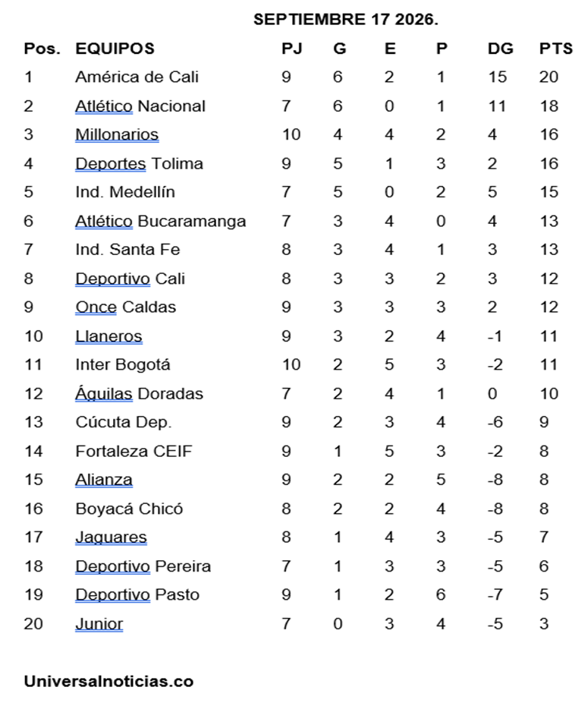Select América de Cali's 20 points value
588x706 pixels.
[549, 77]
